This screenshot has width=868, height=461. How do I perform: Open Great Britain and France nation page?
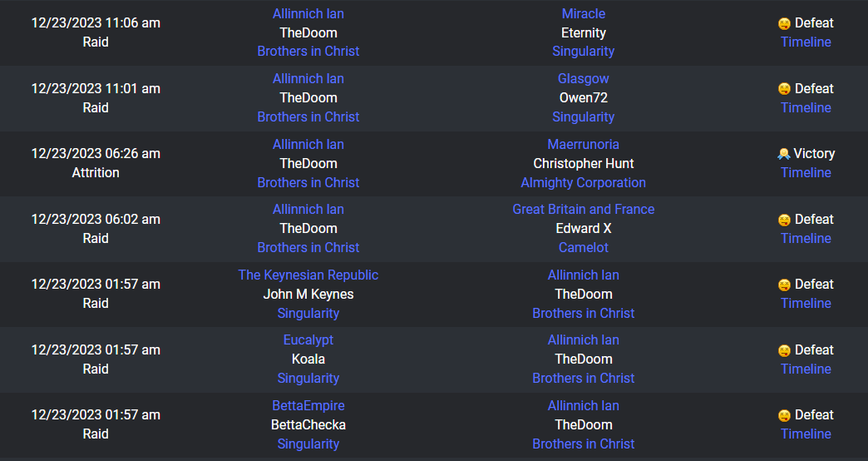coord(584,210)
